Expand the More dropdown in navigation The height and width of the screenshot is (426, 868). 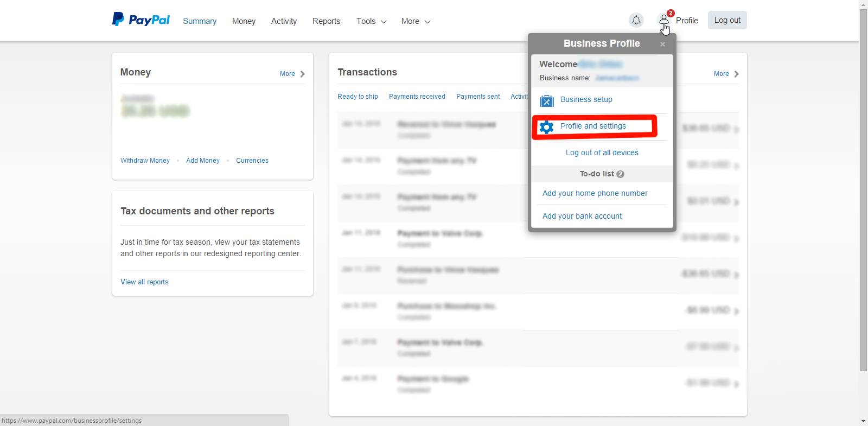[x=416, y=21]
